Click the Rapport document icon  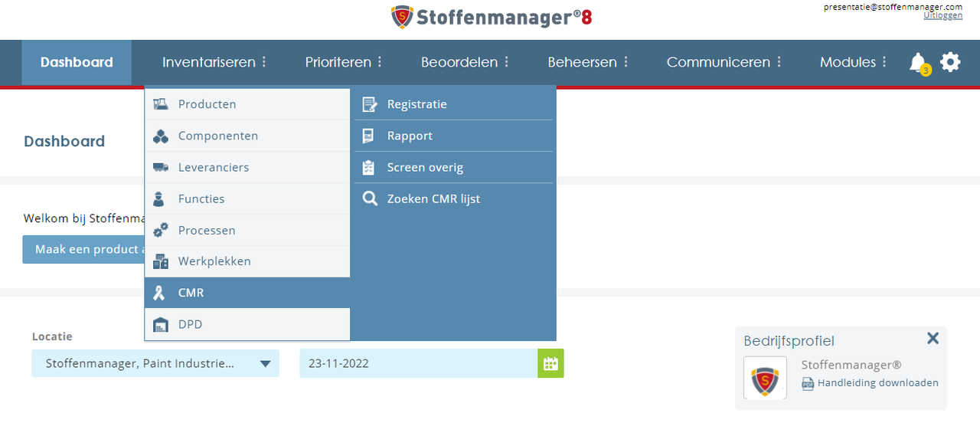(369, 136)
